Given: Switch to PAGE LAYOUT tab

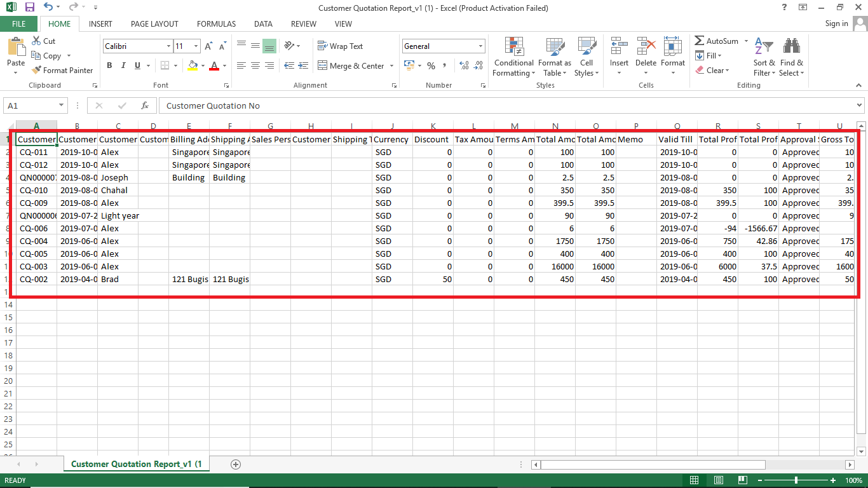Looking at the screenshot, I should [154, 24].
